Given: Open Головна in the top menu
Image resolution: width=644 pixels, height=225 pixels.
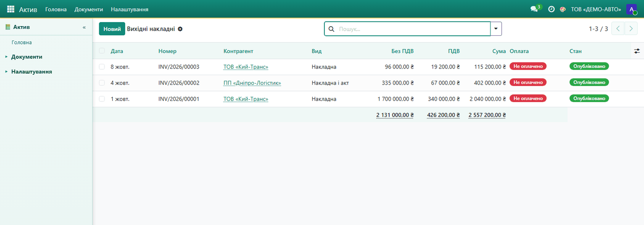Looking at the screenshot, I should 56,9.
